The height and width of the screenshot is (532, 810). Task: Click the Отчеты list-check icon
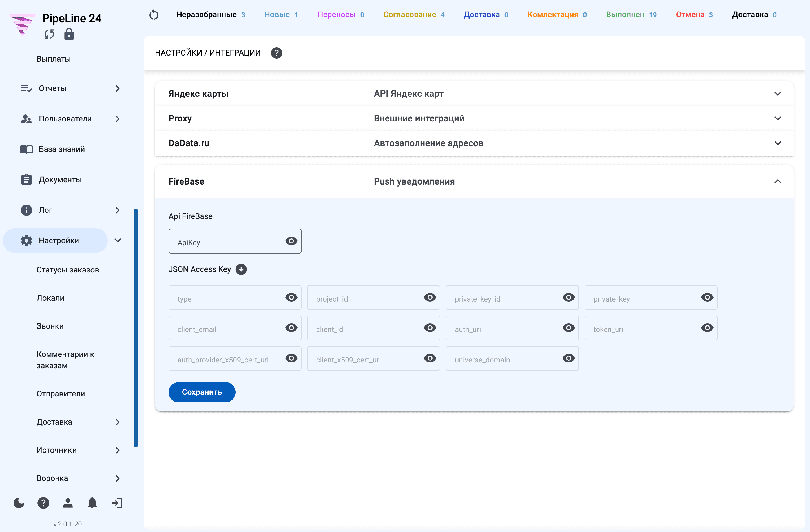coord(26,88)
